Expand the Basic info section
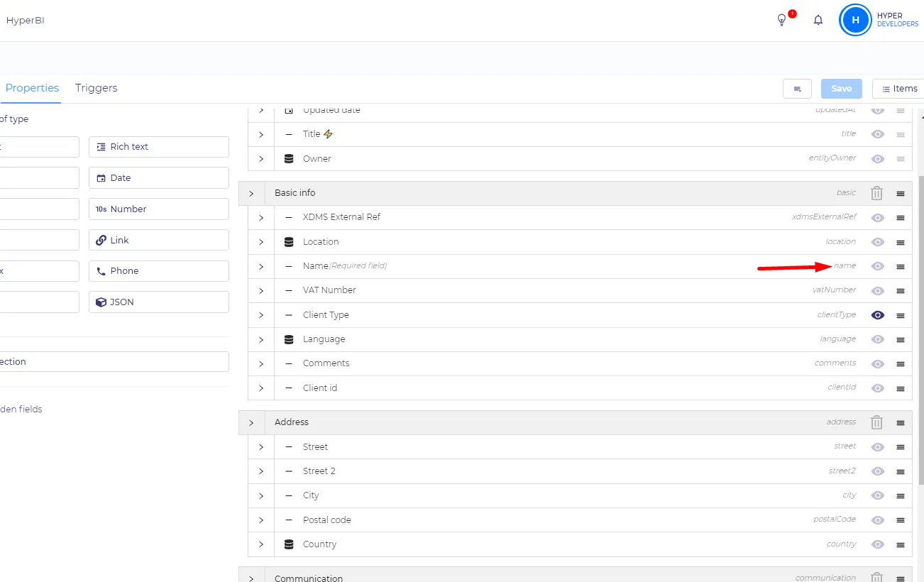 [251, 193]
